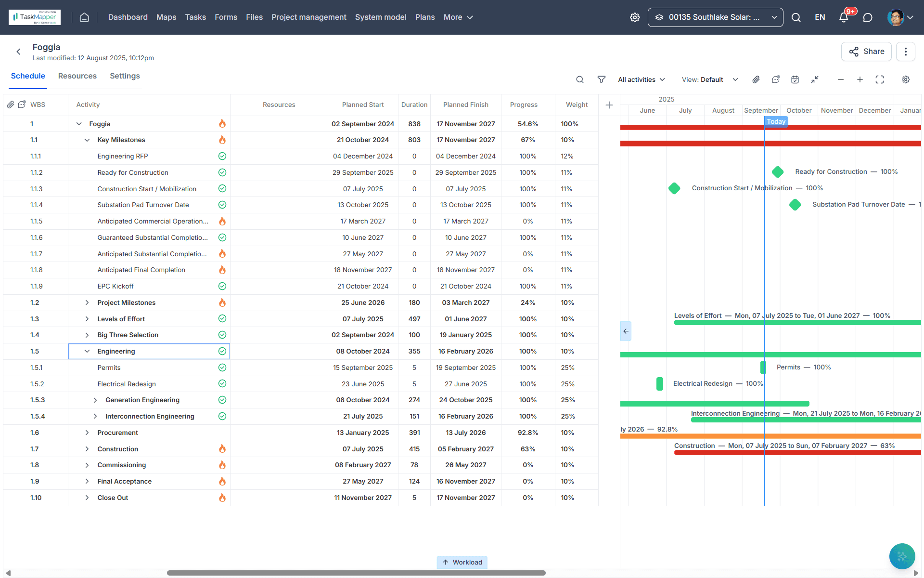Click the calendar check icon in toolbar
This screenshot has height=578, width=924.
[795, 79]
